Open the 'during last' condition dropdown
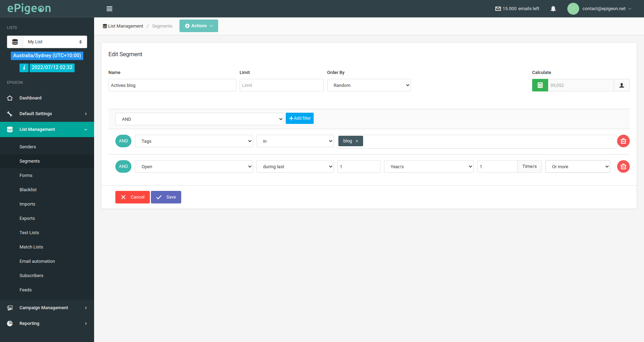The width and height of the screenshot is (644, 342). point(295,166)
